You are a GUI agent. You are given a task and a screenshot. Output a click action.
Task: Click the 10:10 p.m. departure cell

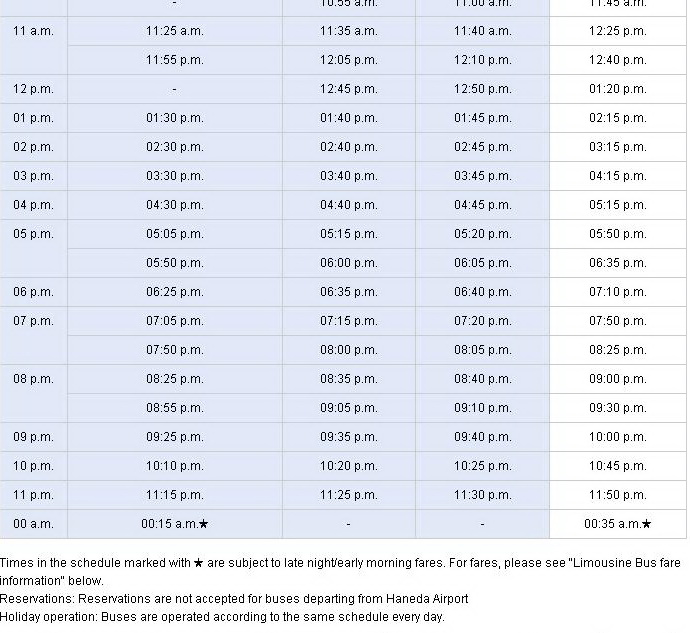pos(174,466)
